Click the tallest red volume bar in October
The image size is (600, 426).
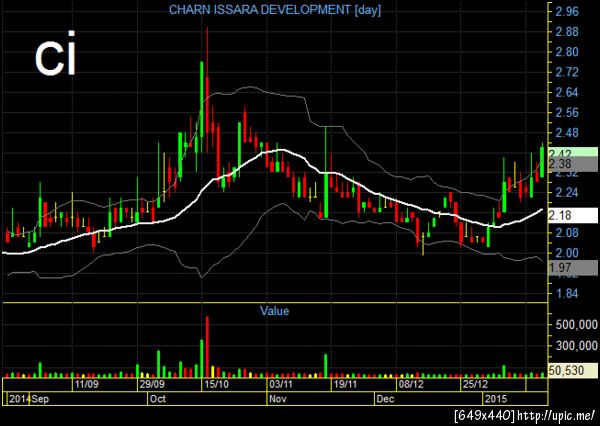tap(207, 347)
